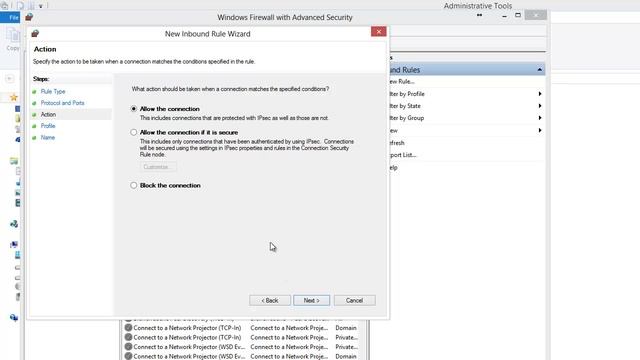Click the Next button in the wizard
Viewport: 640px width, 360px height.
(x=311, y=300)
